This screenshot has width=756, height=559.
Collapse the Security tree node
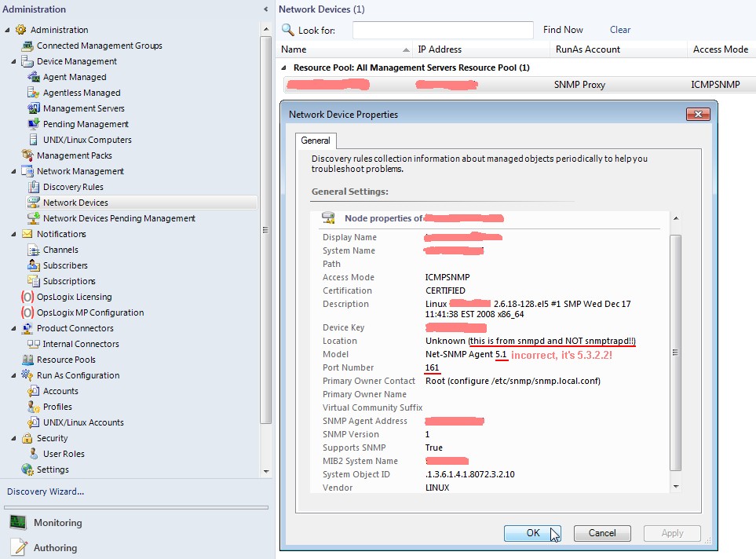pyautogui.click(x=13, y=438)
